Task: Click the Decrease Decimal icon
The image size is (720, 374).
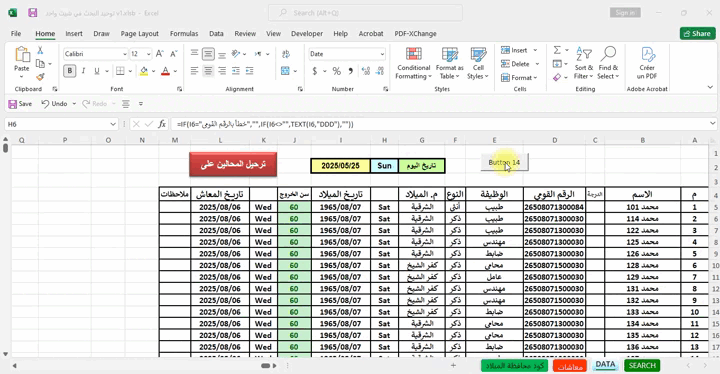Action: pyautogui.click(x=379, y=71)
